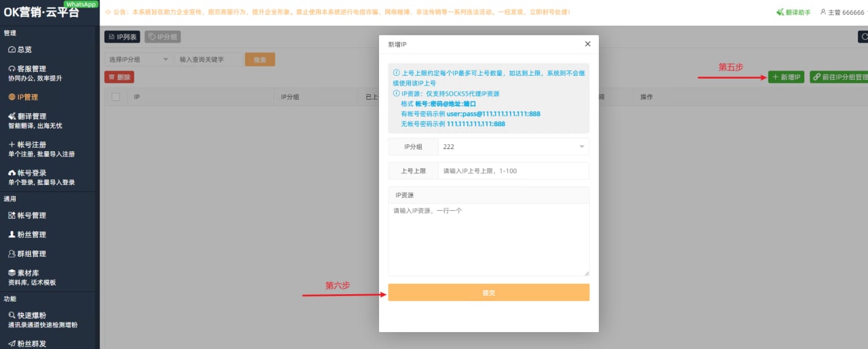Image resolution: width=868 pixels, height=349 pixels.
Task: Click the IP分组 column header in table
Action: tap(290, 97)
